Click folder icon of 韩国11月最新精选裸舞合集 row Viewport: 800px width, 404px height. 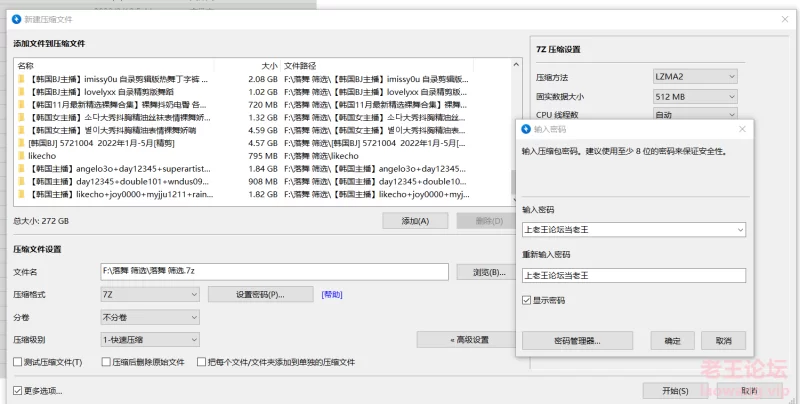coord(21,105)
